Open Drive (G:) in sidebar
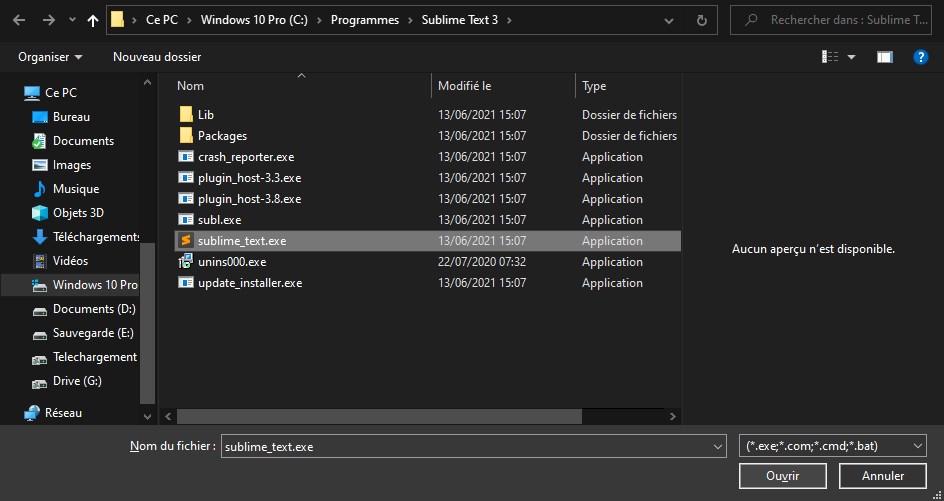Image resolution: width=944 pixels, height=501 pixels. click(x=77, y=381)
